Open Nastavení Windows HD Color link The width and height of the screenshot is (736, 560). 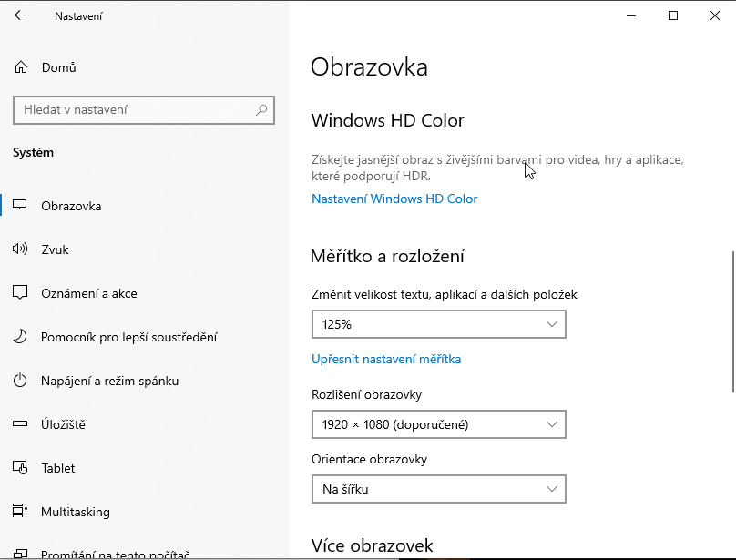394,199
